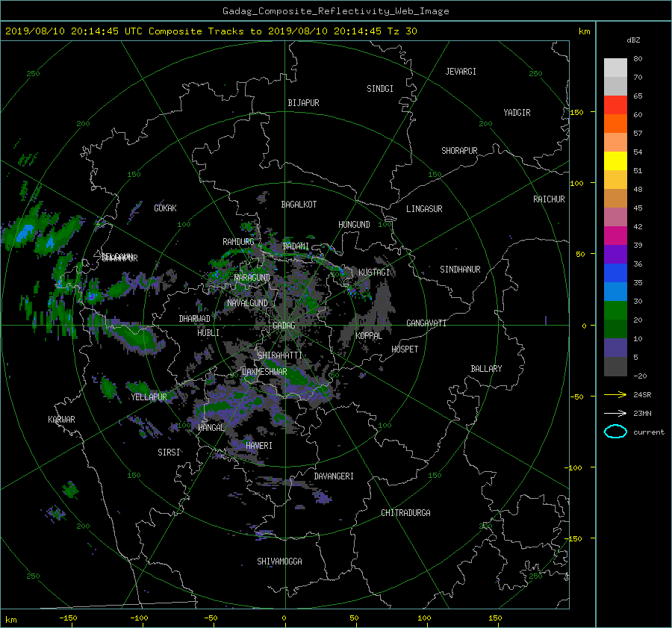Click the DHARWAD city label

coord(195,319)
